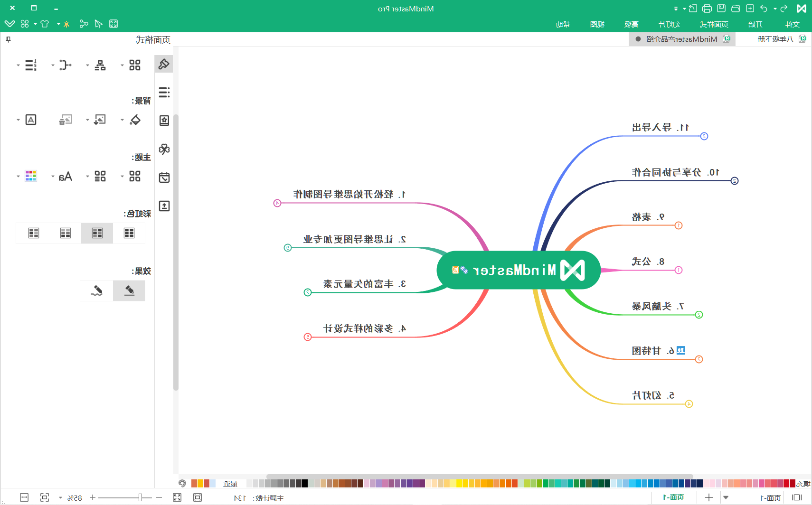This screenshot has width=812, height=505.
Task: Select the highlighted second rainbow color option
Action: tap(97, 233)
